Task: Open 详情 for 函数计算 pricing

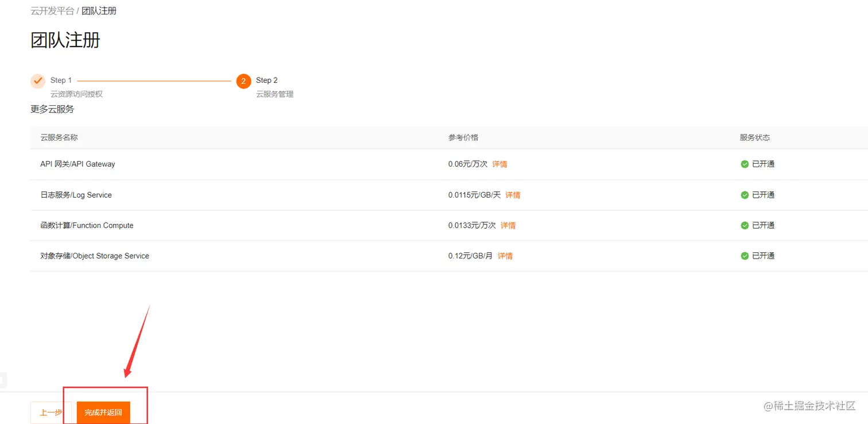Action: click(x=507, y=225)
